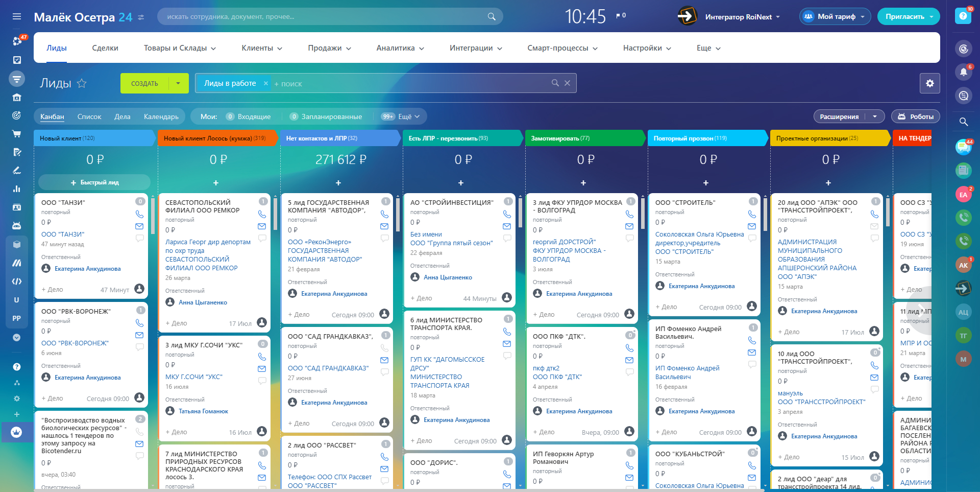Expand more items with the left sidebar chevron
This screenshot has height=492, width=980.
[17, 338]
